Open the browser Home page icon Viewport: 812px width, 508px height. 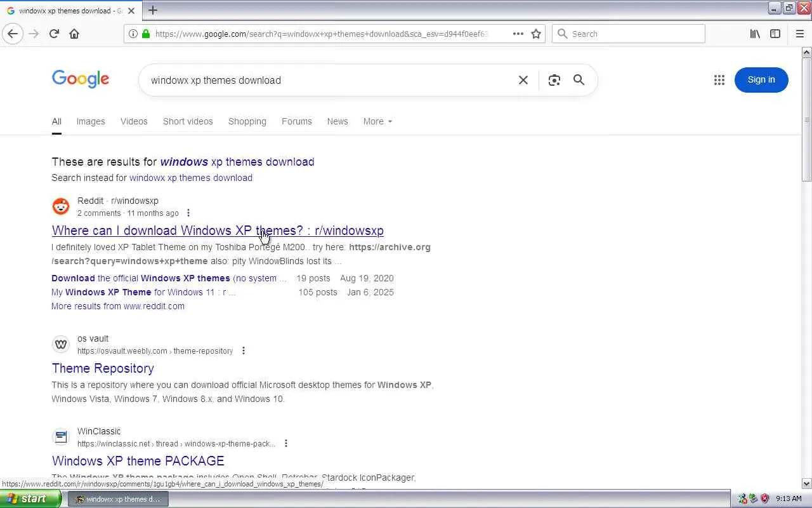[x=74, y=34]
